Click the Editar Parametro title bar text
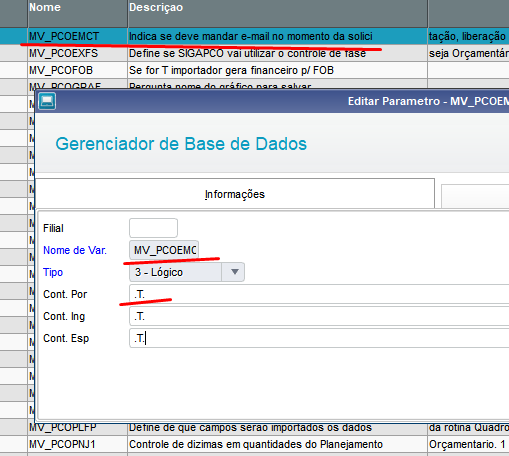This screenshot has width=509, height=456. click(428, 101)
